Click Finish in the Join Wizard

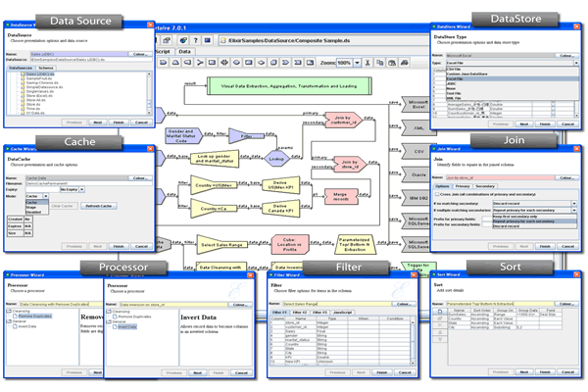pyautogui.click(x=545, y=246)
